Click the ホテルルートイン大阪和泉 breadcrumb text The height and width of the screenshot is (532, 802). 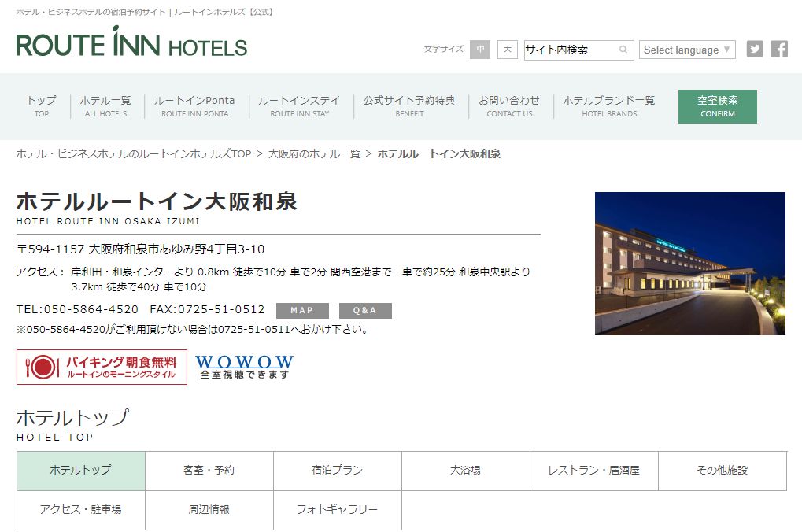click(439, 153)
